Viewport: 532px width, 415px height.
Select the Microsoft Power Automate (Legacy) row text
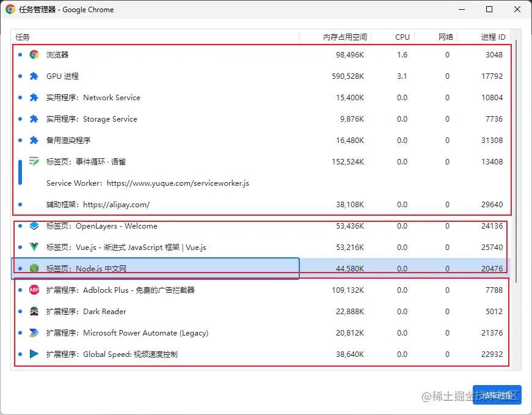coord(127,333)
